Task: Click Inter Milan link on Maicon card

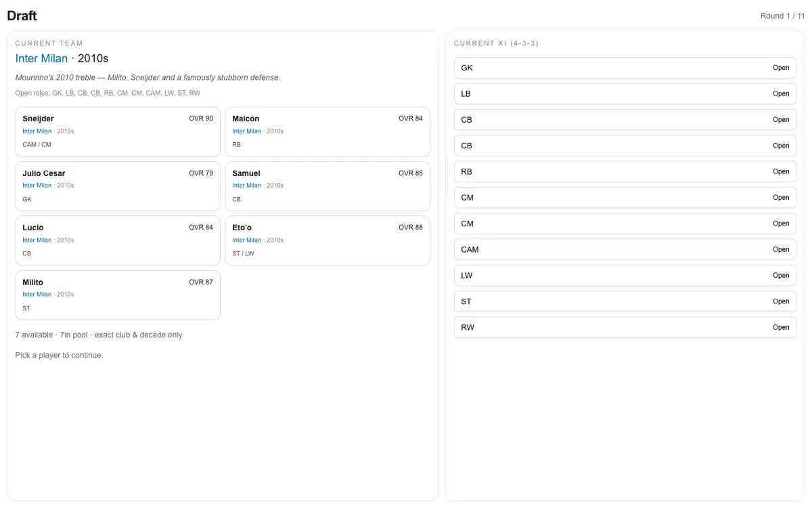Action: 246,131
